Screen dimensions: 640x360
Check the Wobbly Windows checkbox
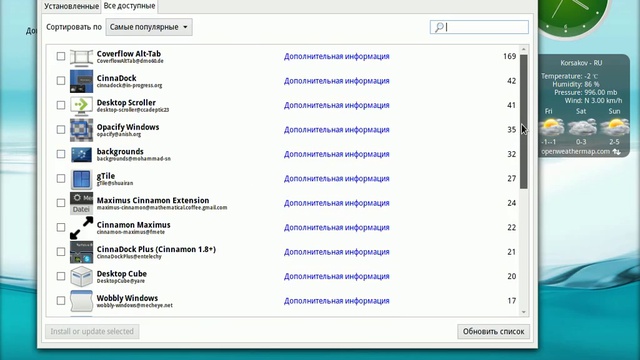(61, 301)
